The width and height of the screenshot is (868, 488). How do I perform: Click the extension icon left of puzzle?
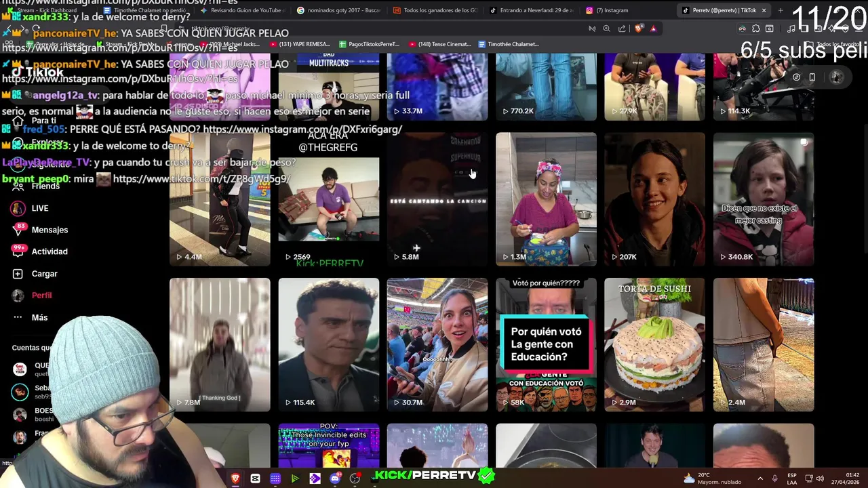point(743,28)
